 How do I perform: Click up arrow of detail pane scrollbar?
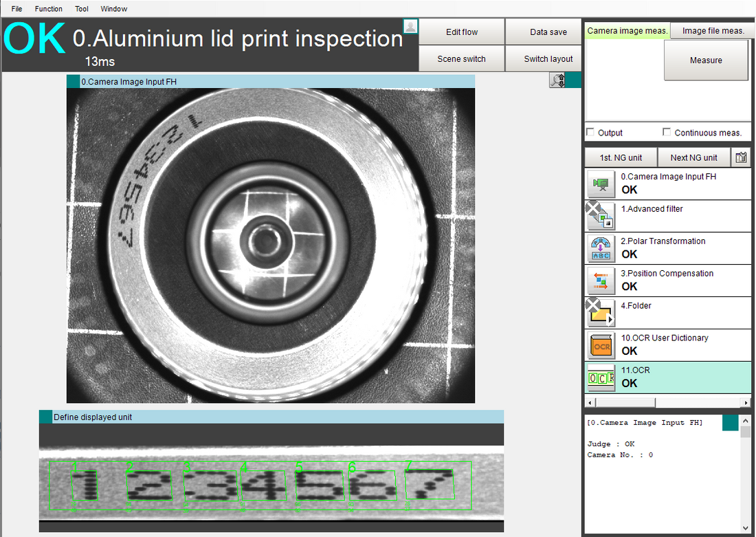[746, 419]
